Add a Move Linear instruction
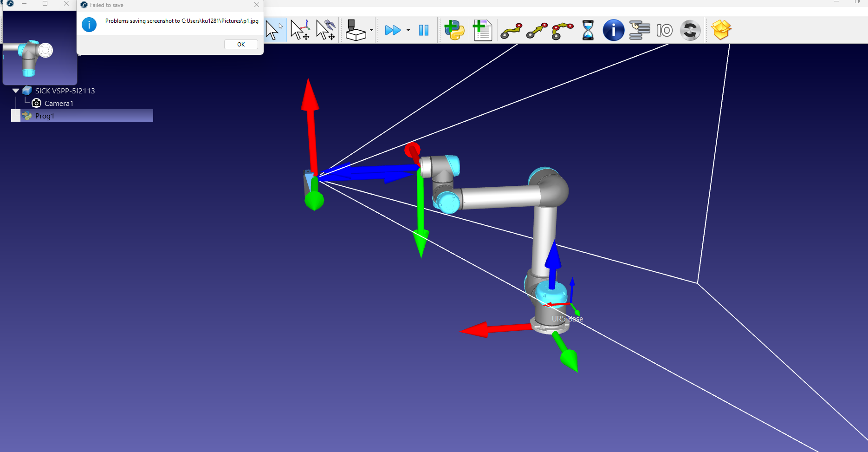 pos(537,31)
